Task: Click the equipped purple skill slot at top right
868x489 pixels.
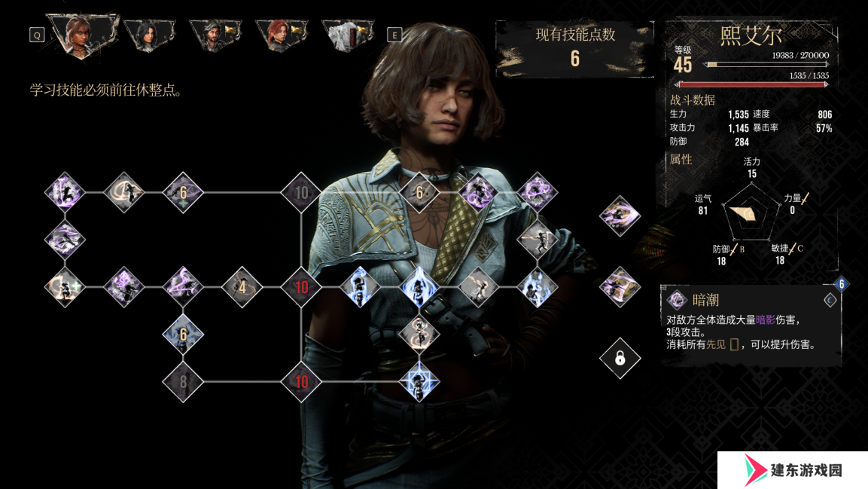Action: pyautogui.click(x=620, y=215)
